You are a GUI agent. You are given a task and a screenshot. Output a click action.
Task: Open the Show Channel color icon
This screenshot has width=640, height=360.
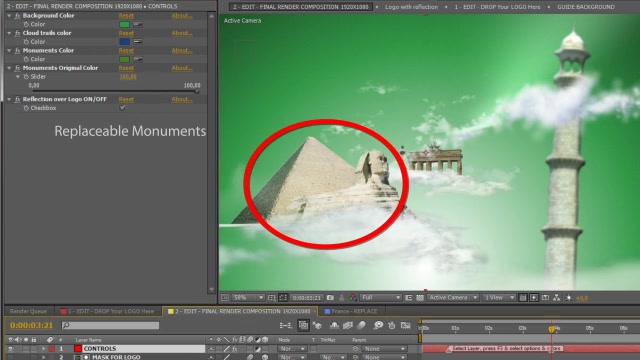[353, 298]
